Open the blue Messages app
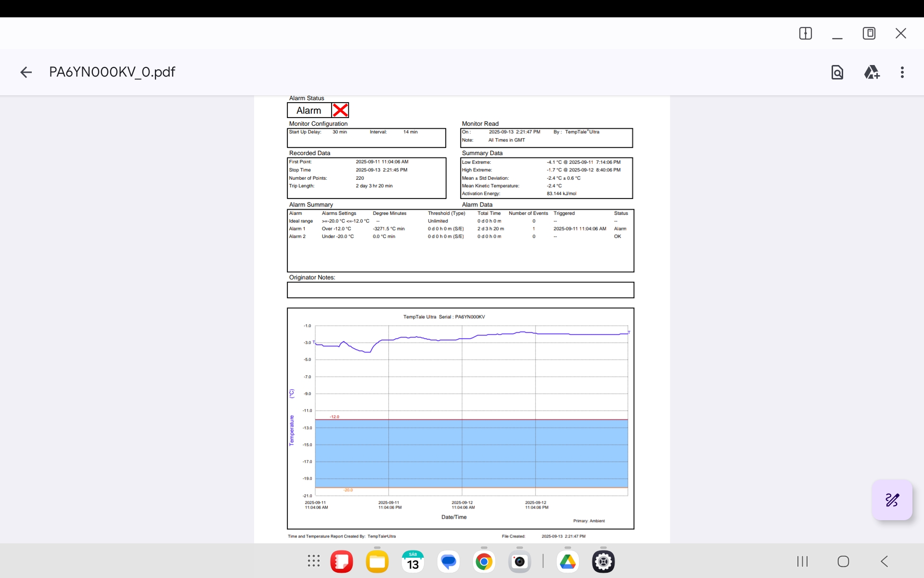Viewport: 924px width, 578px height. [449, 562]
